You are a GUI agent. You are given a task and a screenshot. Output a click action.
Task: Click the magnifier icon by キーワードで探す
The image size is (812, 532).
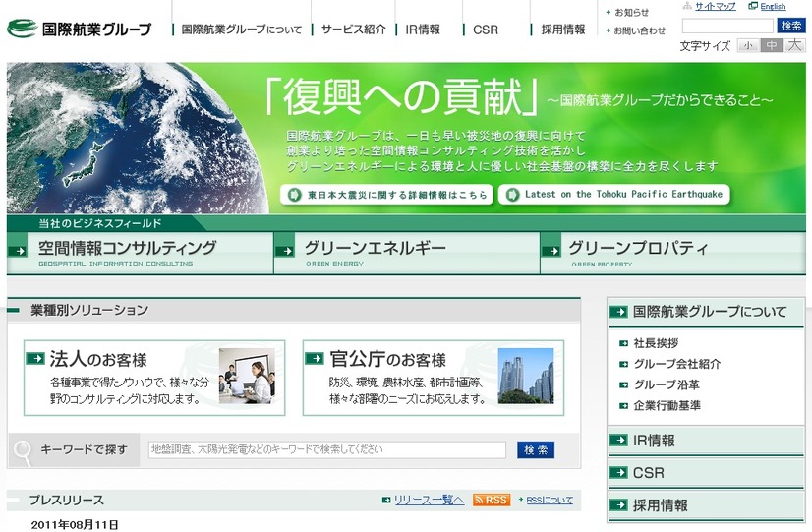coord(23,451)
